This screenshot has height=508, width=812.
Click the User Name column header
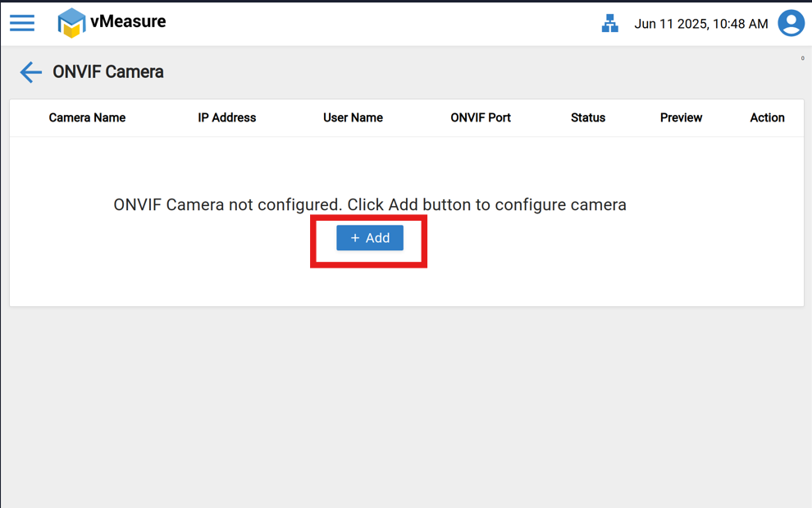(x=353, y=118)
